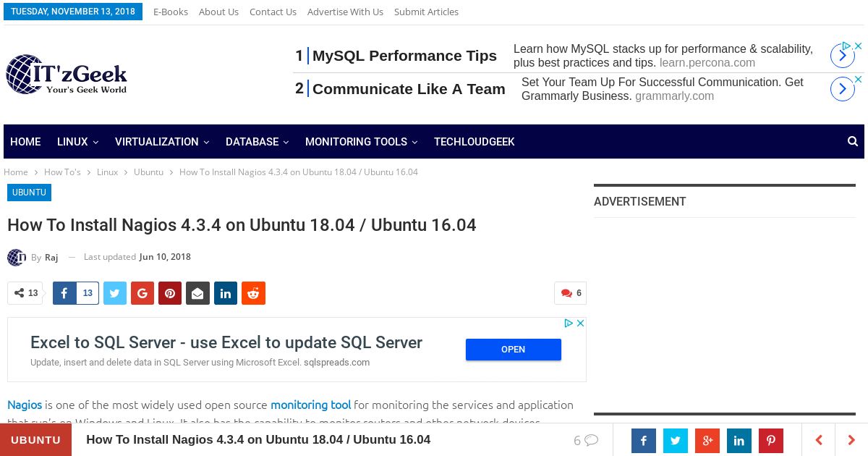Click Facebook icon in bottom sticky bar
868x456 pixels.
[644, 440]
